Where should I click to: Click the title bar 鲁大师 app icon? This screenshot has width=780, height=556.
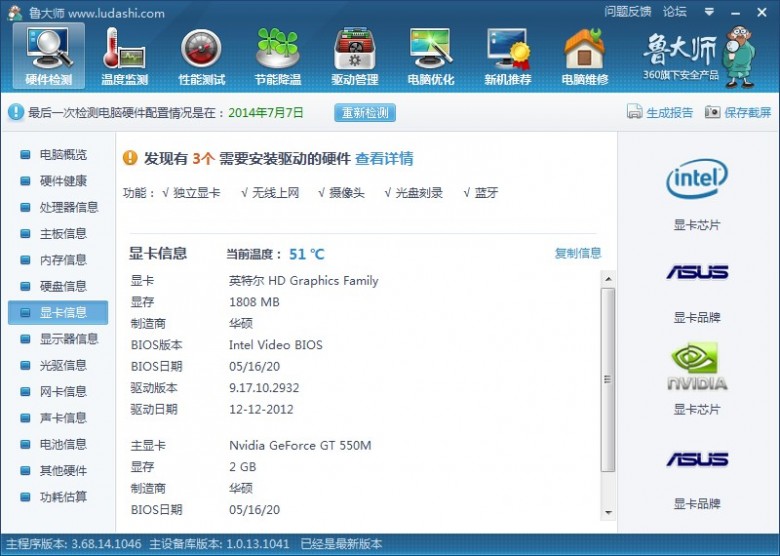coord(14,12)
